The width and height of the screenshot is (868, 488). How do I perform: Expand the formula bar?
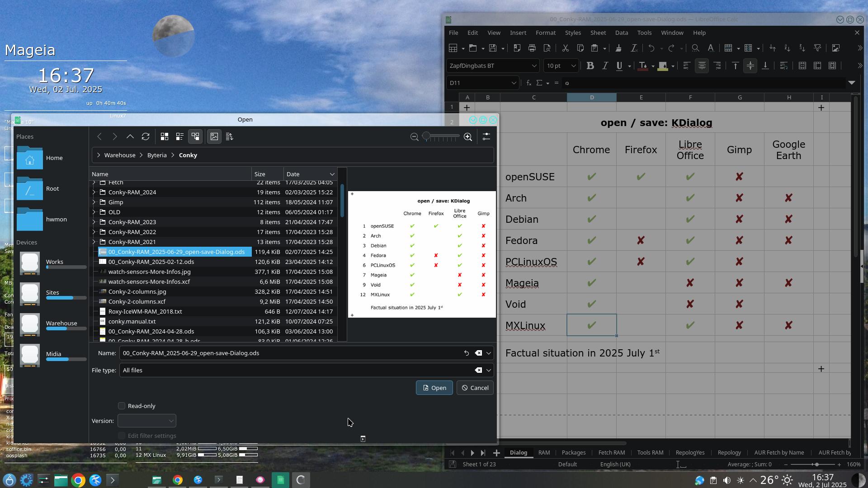[852, 83]
